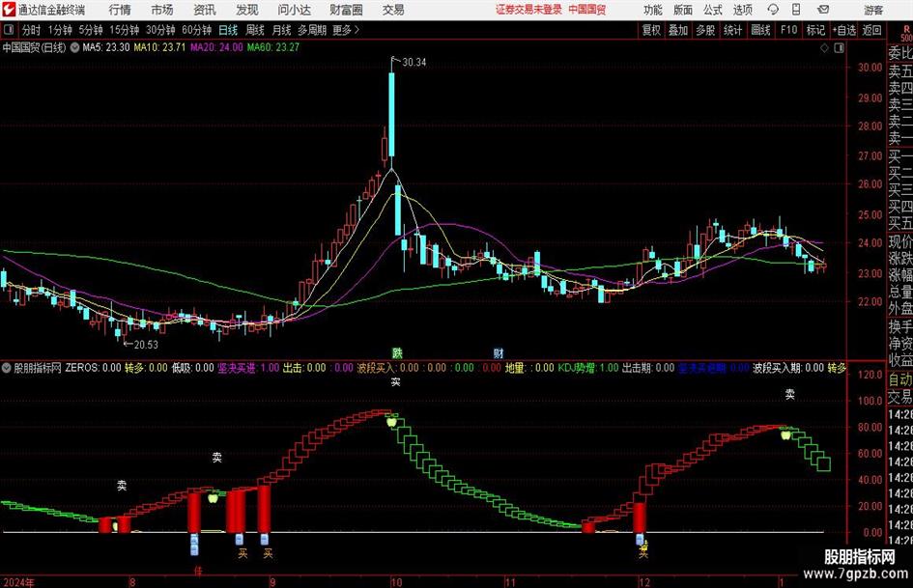
Task: Open the 功能 menu
Action: [x=653, y=10]
